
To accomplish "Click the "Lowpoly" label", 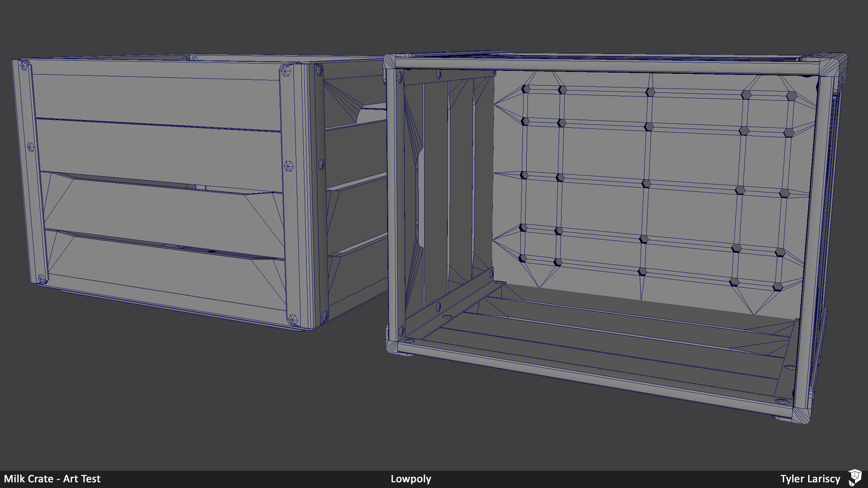I will coord(411,479).
